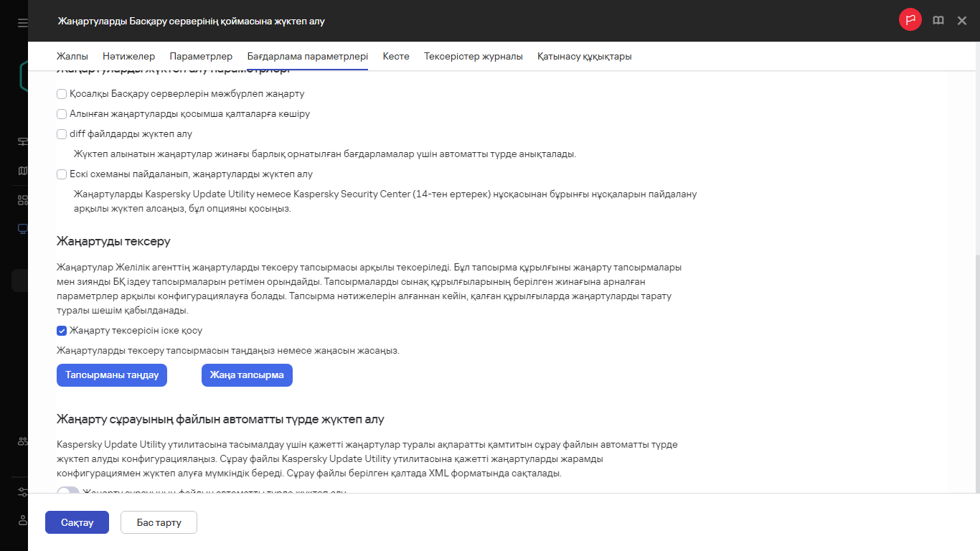Image resolution: width=980 pixels, height=551 pixels.
Task: Switch to the Кесте tab
Action: (395, 56)
